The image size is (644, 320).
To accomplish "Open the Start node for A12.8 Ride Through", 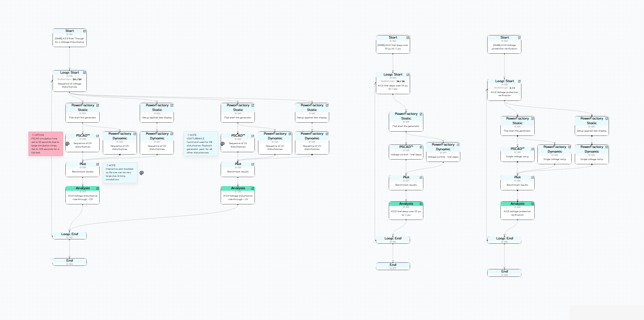I will pos(84,31).
